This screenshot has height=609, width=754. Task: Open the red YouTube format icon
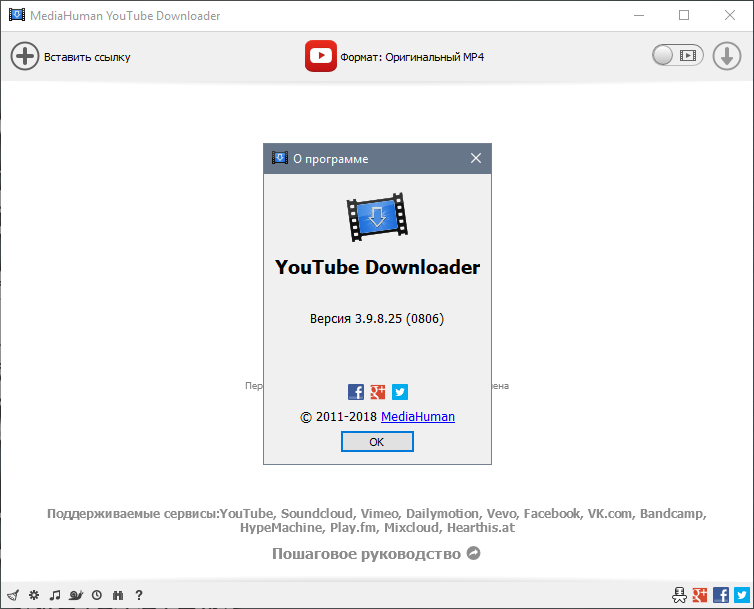coord(321,56)
